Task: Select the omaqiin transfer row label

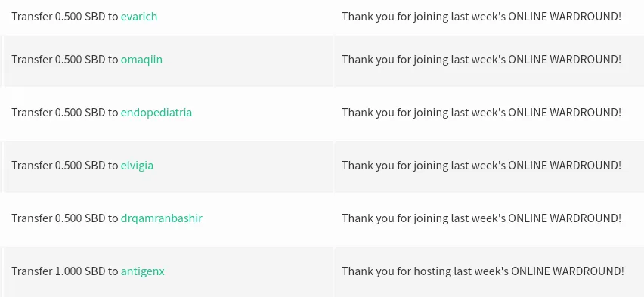Action: pyautogui.click(x=87, y=60)
